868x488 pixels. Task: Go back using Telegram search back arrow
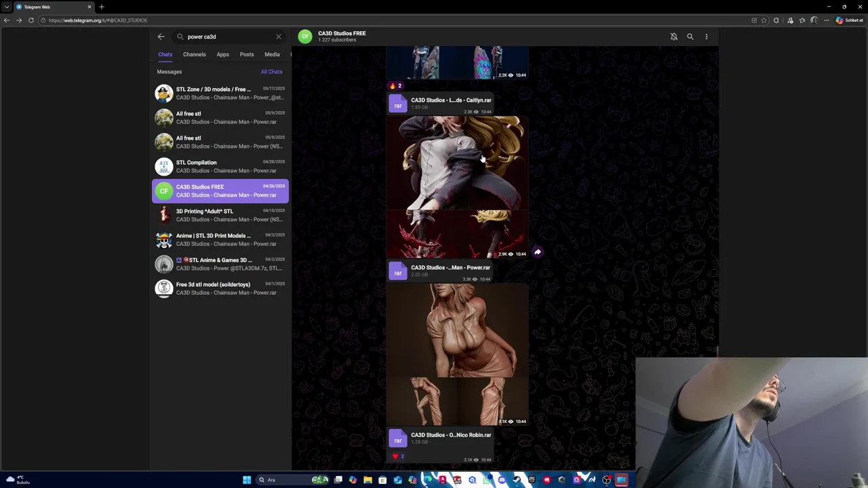pyautogui.click(x=161, y=37)
